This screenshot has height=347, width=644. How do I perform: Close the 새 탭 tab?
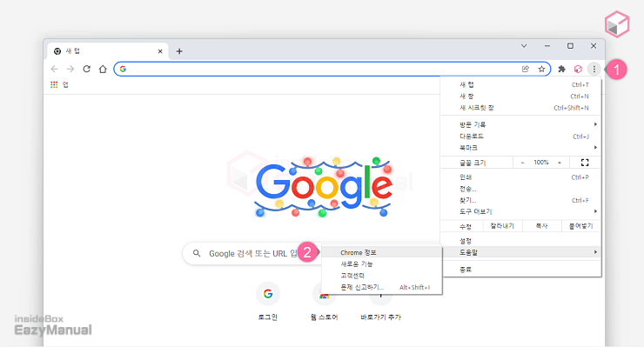[160, 51]
